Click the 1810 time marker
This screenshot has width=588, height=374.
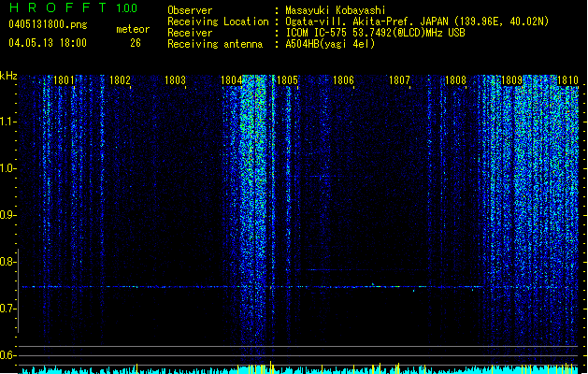(567, 79)
